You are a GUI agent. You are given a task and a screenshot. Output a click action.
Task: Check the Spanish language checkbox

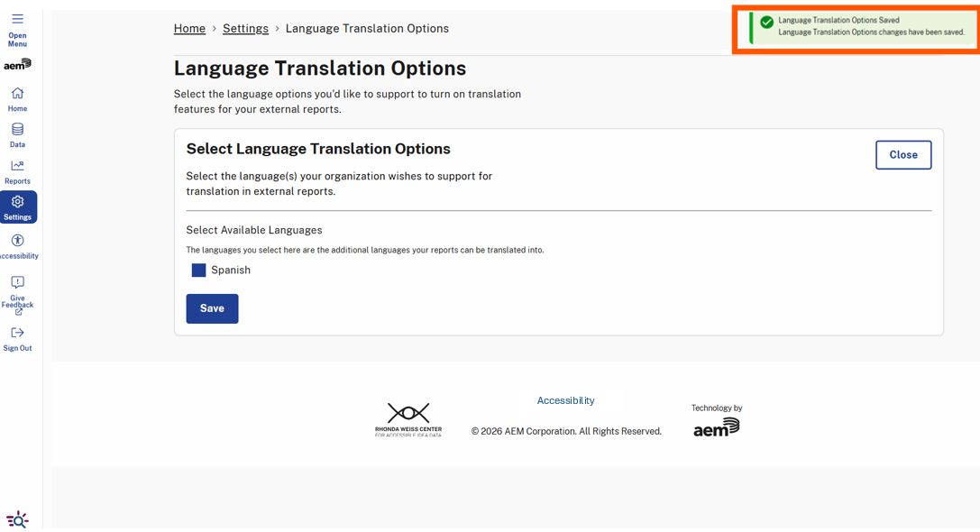pos(198,270)
